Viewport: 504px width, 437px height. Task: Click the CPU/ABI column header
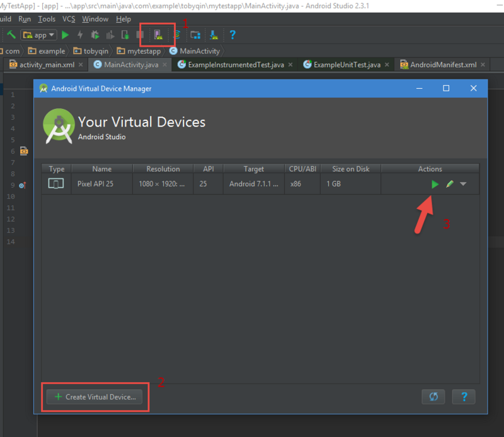302,169
